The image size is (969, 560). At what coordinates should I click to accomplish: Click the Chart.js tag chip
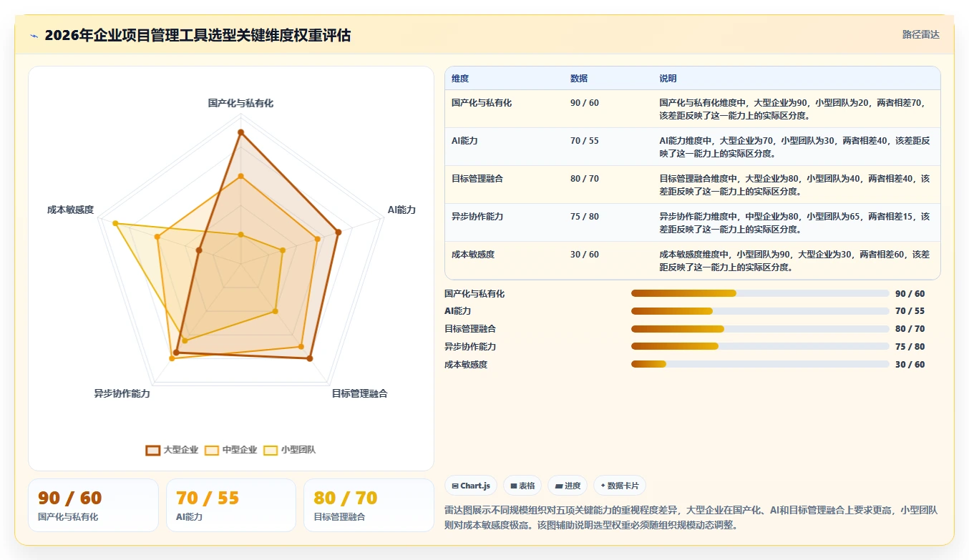tap(471, 486)
